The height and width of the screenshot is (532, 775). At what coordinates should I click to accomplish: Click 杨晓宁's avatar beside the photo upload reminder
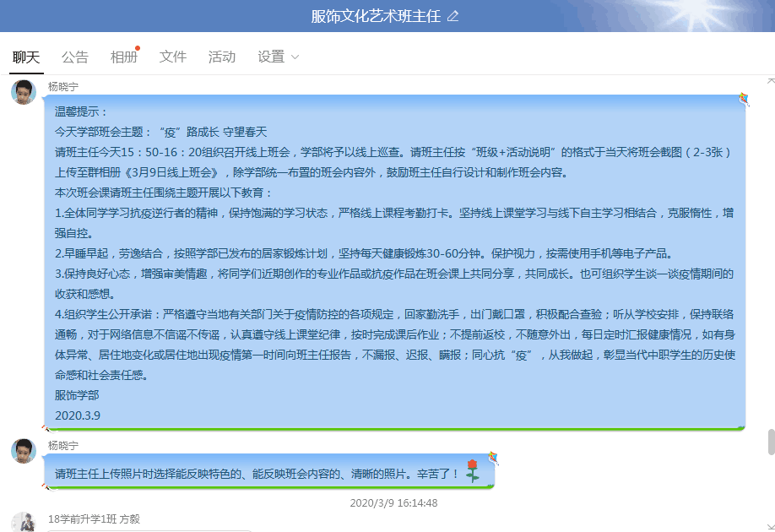(24, 451)
